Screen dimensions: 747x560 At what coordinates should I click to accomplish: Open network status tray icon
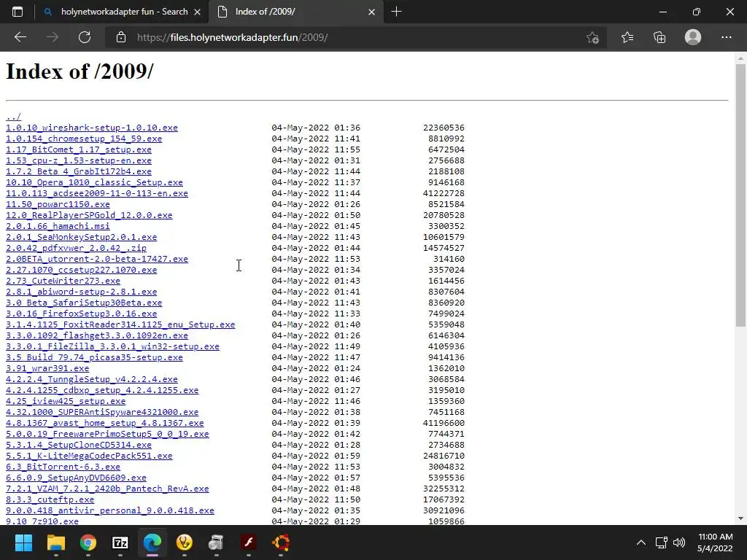[661, 542]
